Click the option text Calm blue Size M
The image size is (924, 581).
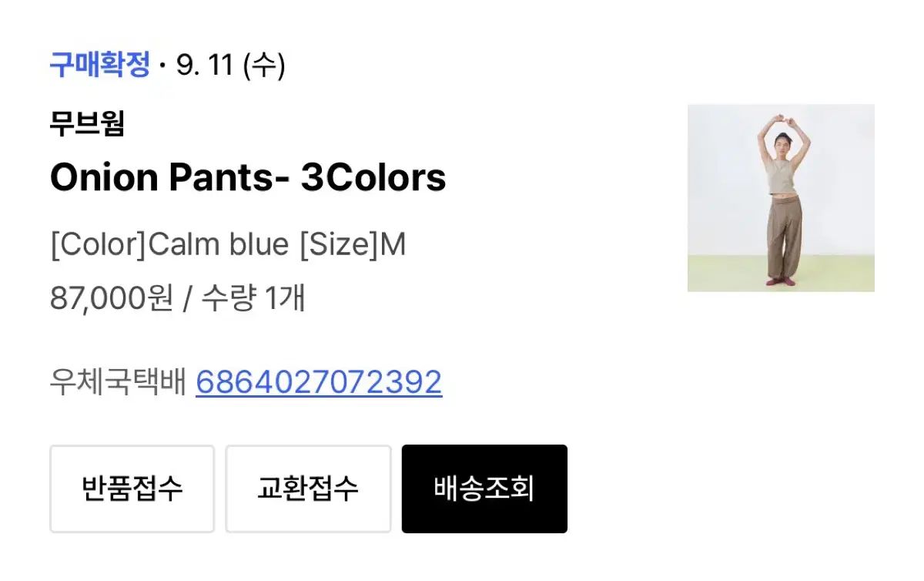229,244
